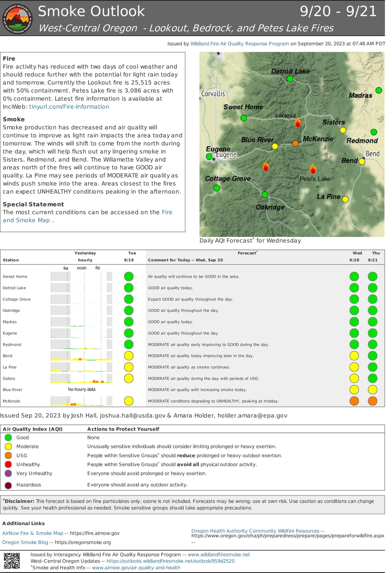Screen dimensions: 392x573
Task: Click the Bend Wed 9/20 yellow forecast circle
Action: click(354, 355)
